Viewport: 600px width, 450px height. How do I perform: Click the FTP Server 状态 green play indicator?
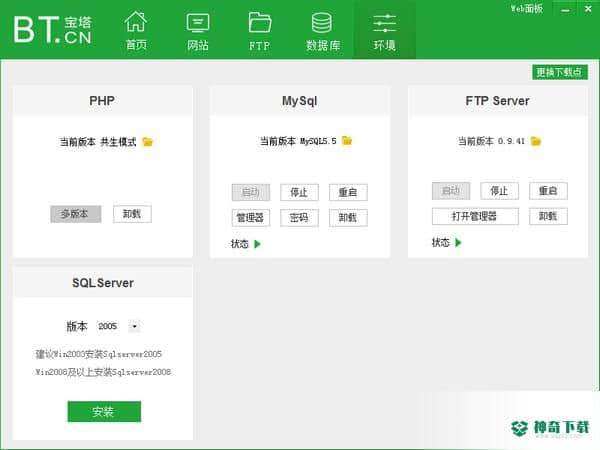point(458,242)
